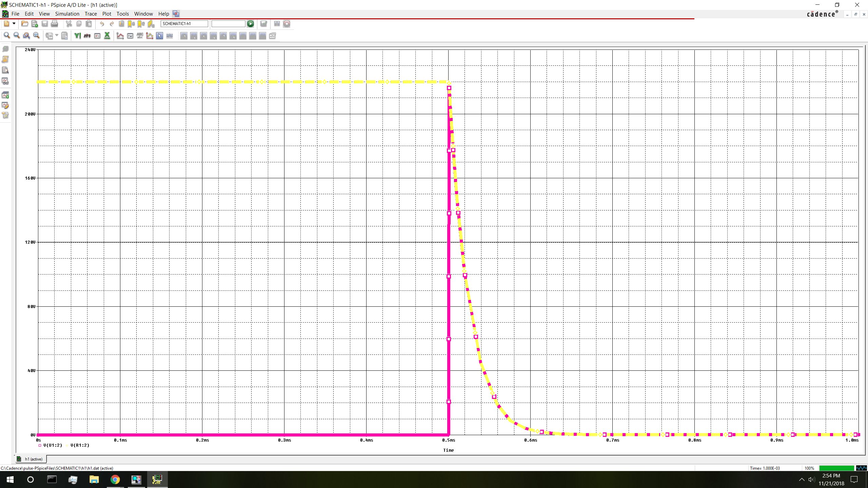868x488 pixels.
Task: Click the Zoom Out magnifier icon
Action: coord(16,36)
